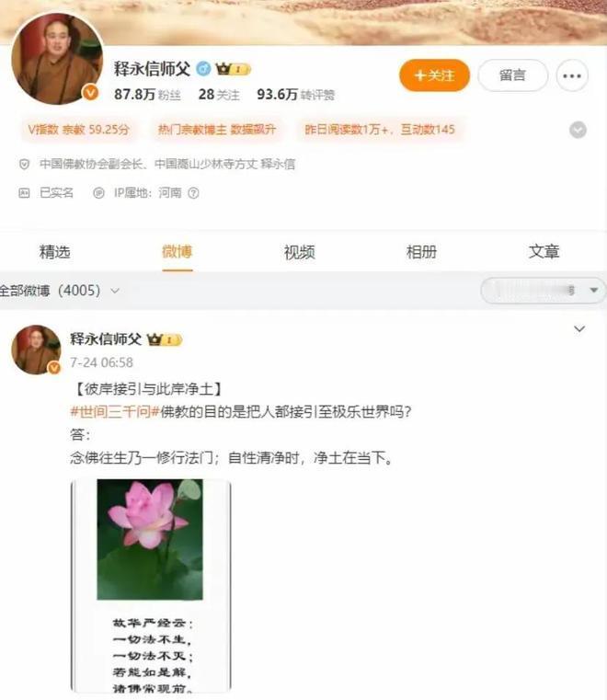Open the 全部微博 (4005) filter dropdown
This screenshot has width=607, height=700.
[x=60, y=291]
